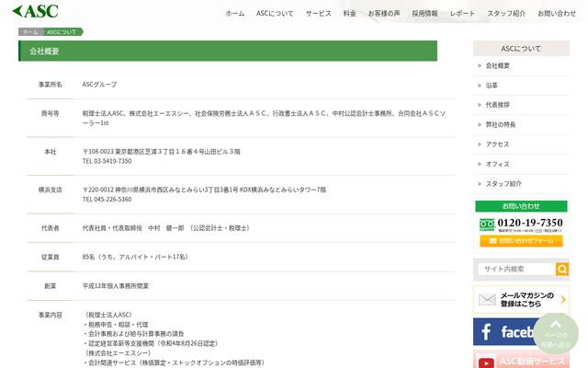Open the 料金 nav item
The image size is (588, 368).
pyautogui.click(x=349, y=14)
